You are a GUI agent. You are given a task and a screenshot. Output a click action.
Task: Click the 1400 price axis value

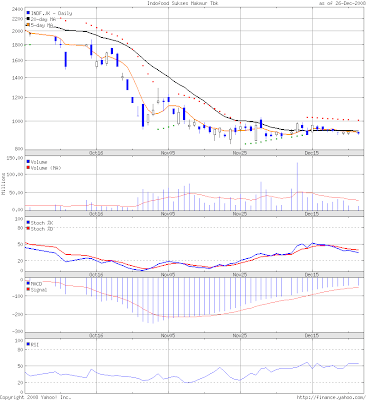pos(18,78)
